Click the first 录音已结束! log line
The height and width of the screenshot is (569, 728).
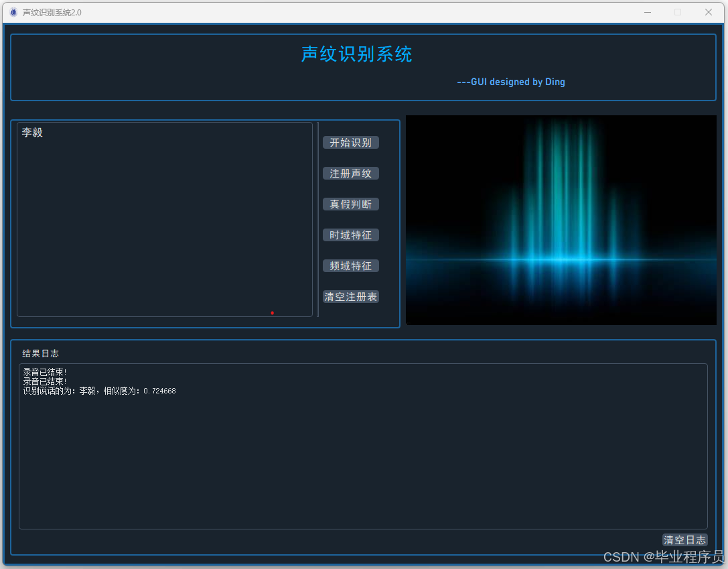tap(45, 372)
